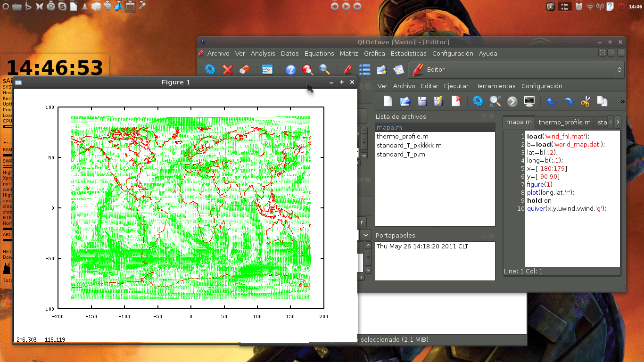
Task: Click the terminal monitor icon in editor toolbar
Action: [x=529, y=101]
